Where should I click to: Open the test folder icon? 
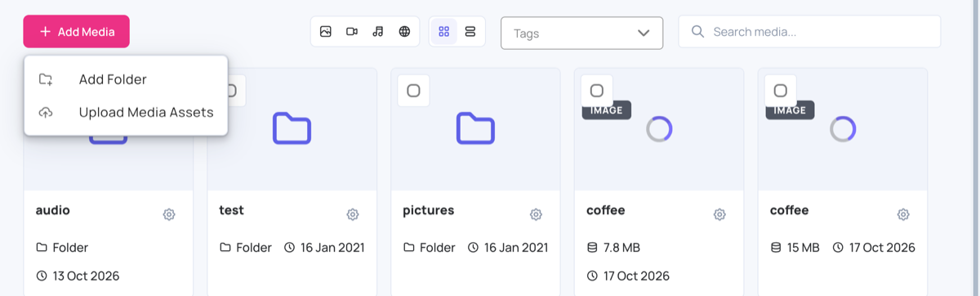[x=292, y=128]
